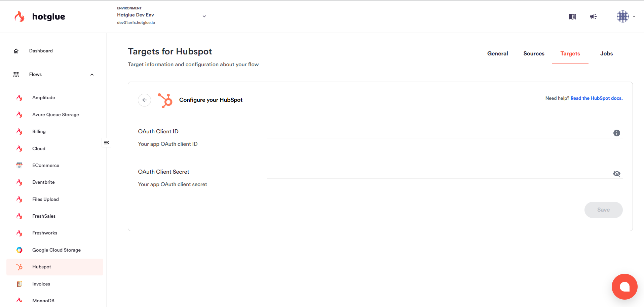Open the documentation book icon
This screenshot has width=644, height=307.
click(x=572, y=16)
